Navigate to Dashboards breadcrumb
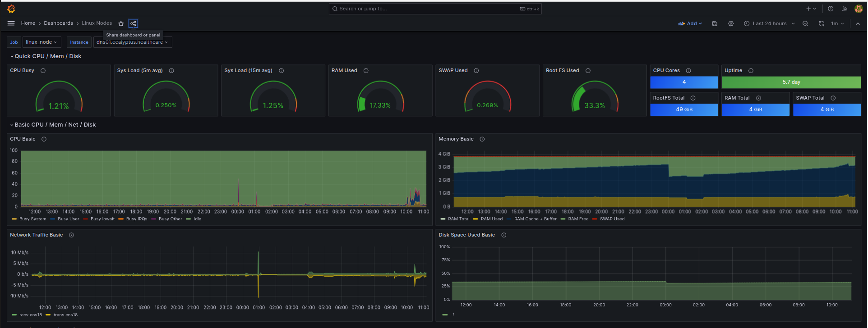868x328 pixels. (58, 23)
